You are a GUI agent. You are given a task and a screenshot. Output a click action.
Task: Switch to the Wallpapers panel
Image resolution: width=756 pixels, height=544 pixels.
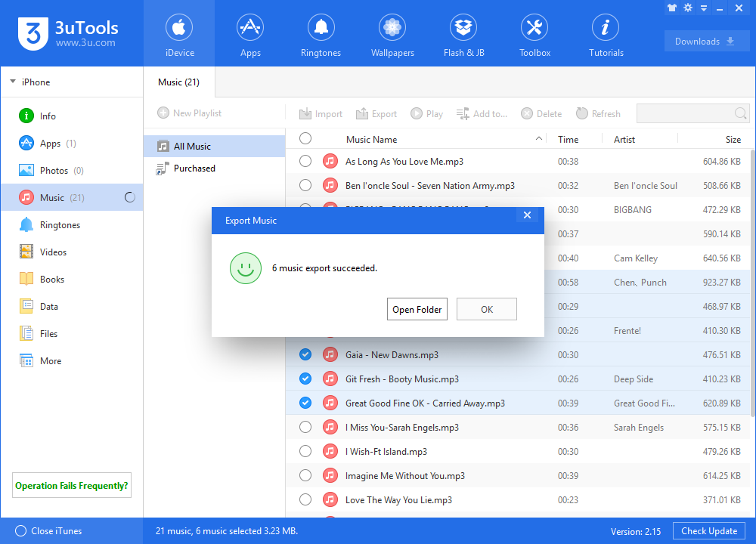tap(392, 34)
